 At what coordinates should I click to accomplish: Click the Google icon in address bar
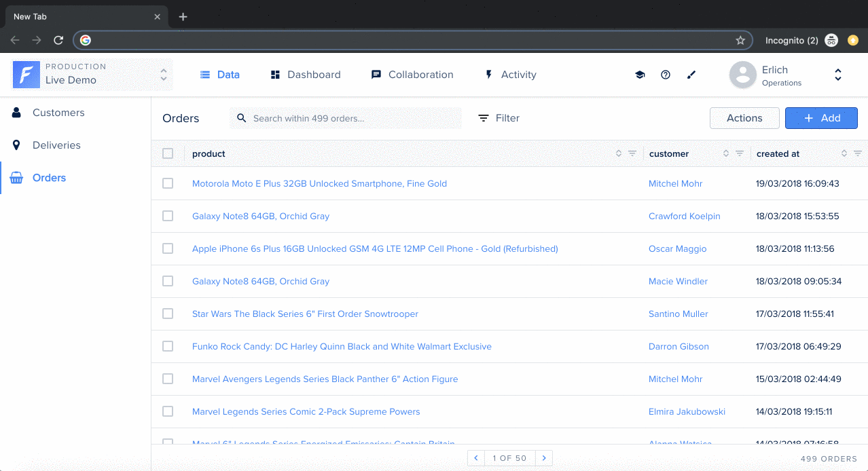click(x=86, y=40)
